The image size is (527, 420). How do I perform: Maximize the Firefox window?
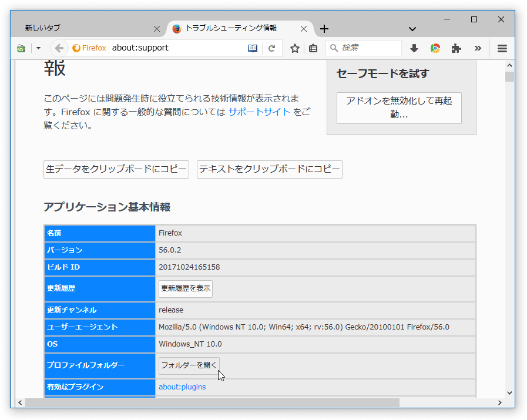(x=474, y=19)
